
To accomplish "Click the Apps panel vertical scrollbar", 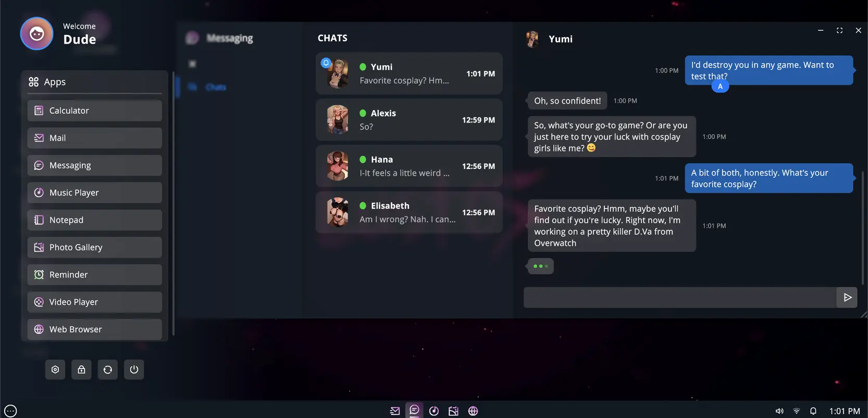I will tap(173, 203).
